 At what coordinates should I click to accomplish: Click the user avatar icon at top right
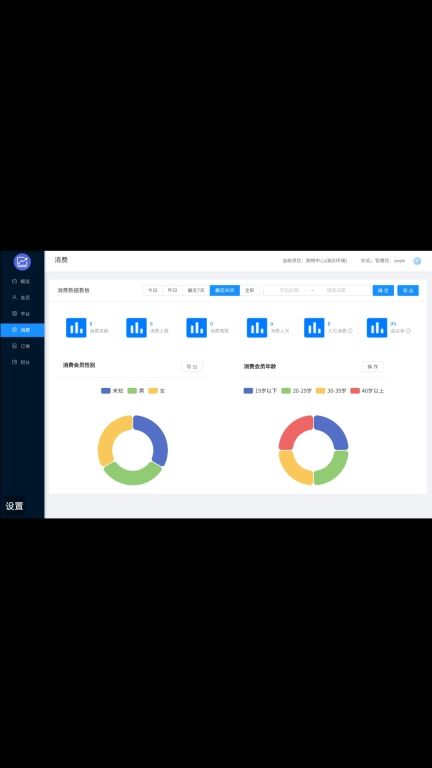tap(417, 261)
